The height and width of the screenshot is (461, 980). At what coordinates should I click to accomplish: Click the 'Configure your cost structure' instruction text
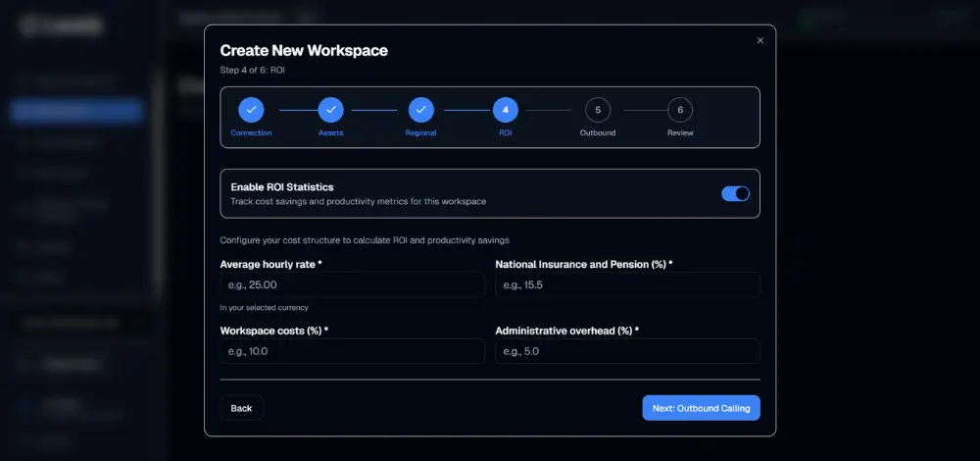click(x=365, y=240)
